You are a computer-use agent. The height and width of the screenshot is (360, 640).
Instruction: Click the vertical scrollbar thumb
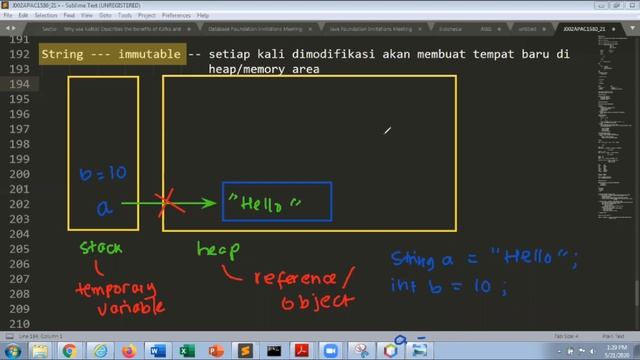point(637,292)
